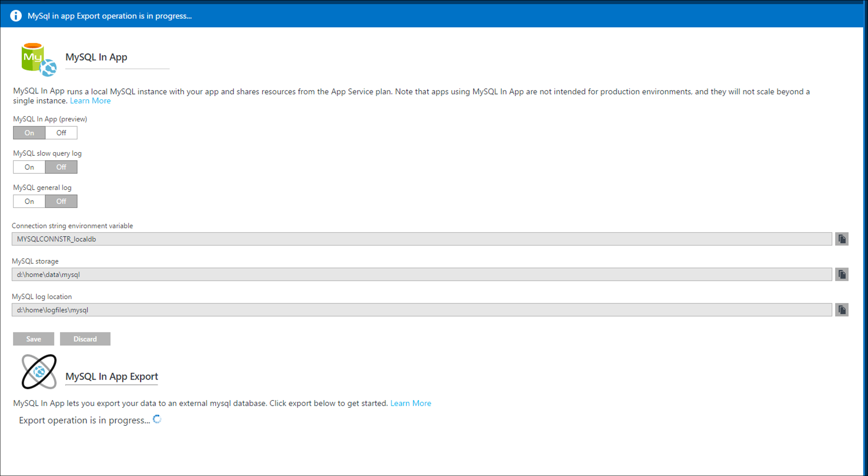
Task: Turn MySQL In App (preview) Off
Action: tap(61, 133)
